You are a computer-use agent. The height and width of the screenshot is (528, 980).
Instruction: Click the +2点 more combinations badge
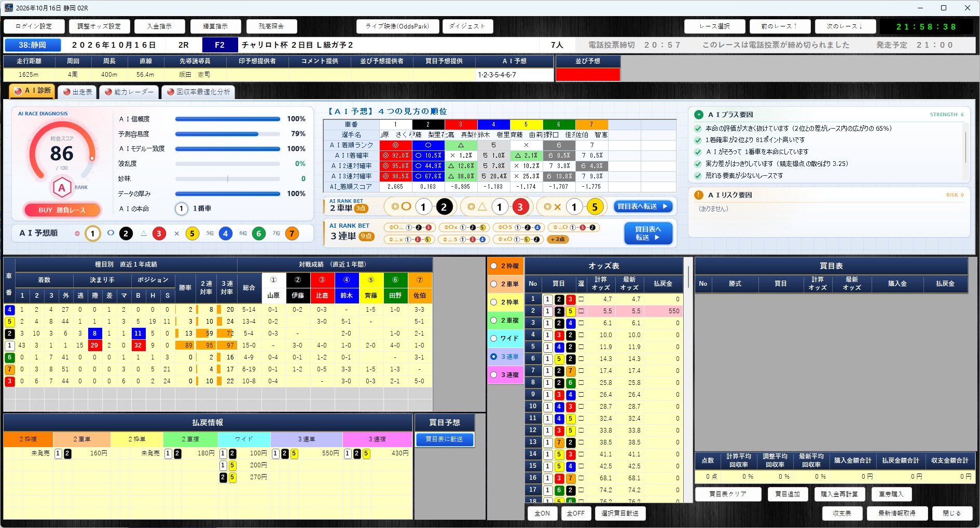[558, 239]
